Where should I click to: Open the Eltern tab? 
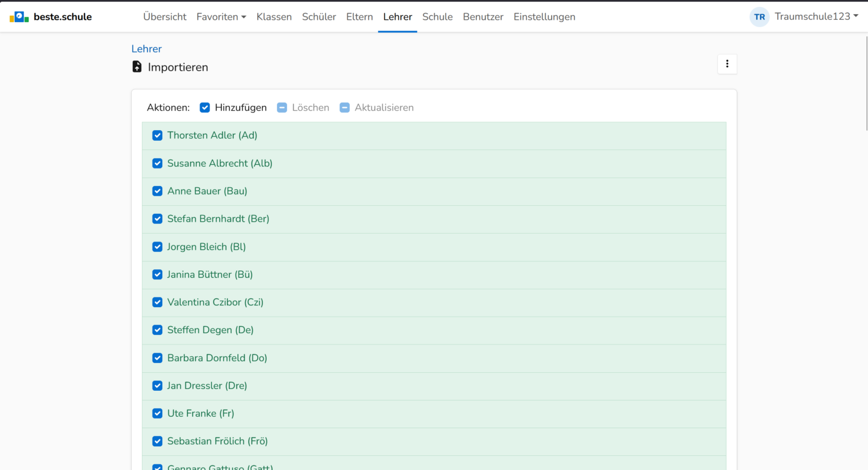point(359,17)
